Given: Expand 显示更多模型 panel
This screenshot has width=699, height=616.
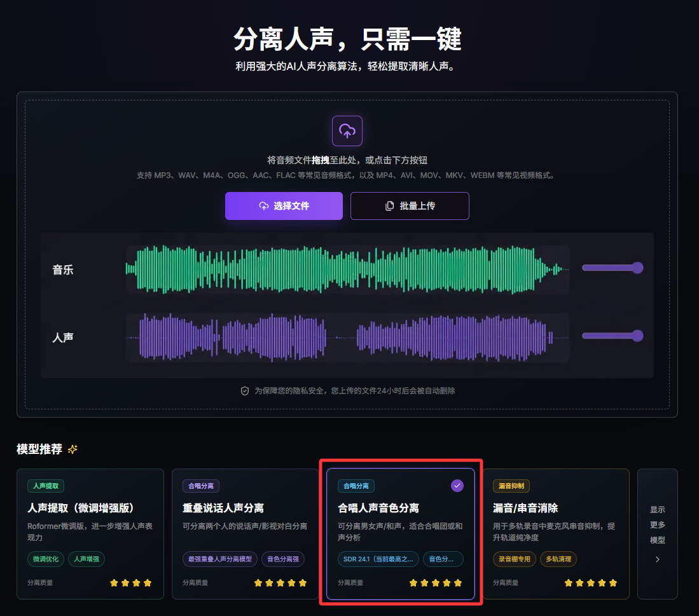Looking at the screenshot, I should pyautogui.click(x=658, y=533).
